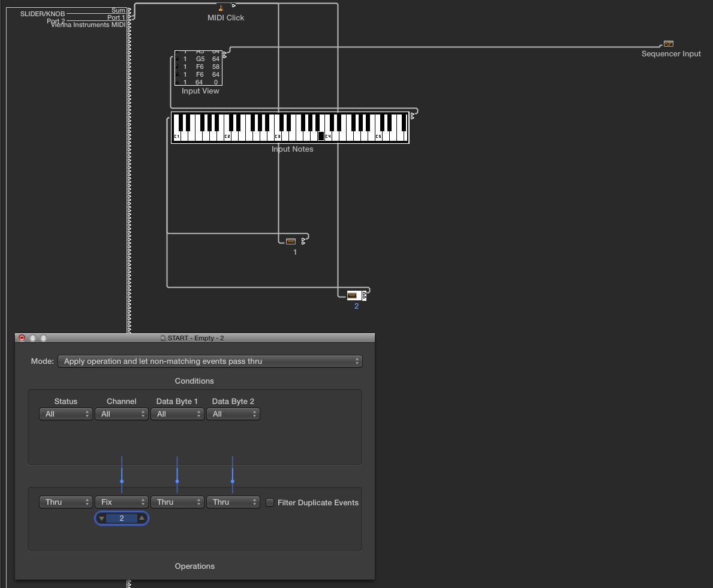713x588 pixels.
Task: Decrease the fixed channel value with down arrow
Action: pyautogui.click(x=101, y=518)
